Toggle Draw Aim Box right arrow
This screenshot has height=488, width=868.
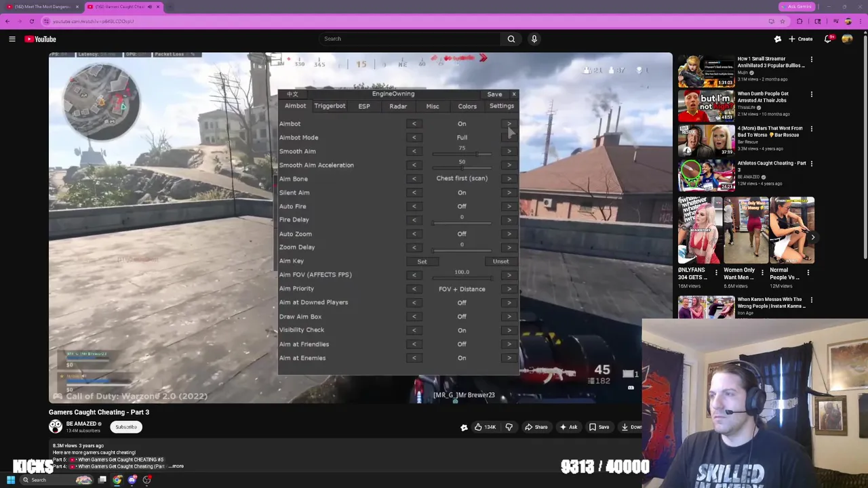point(509,317)
